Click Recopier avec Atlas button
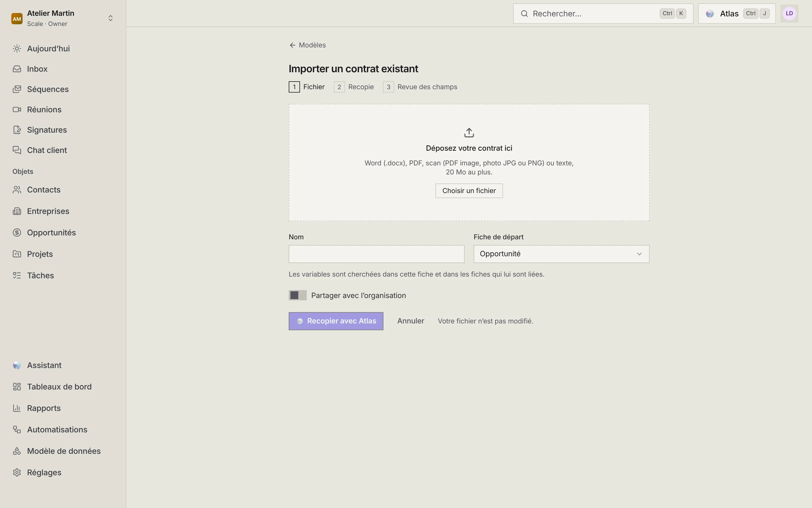This screenshot has width=812, height=508. [x=336, y=321]
